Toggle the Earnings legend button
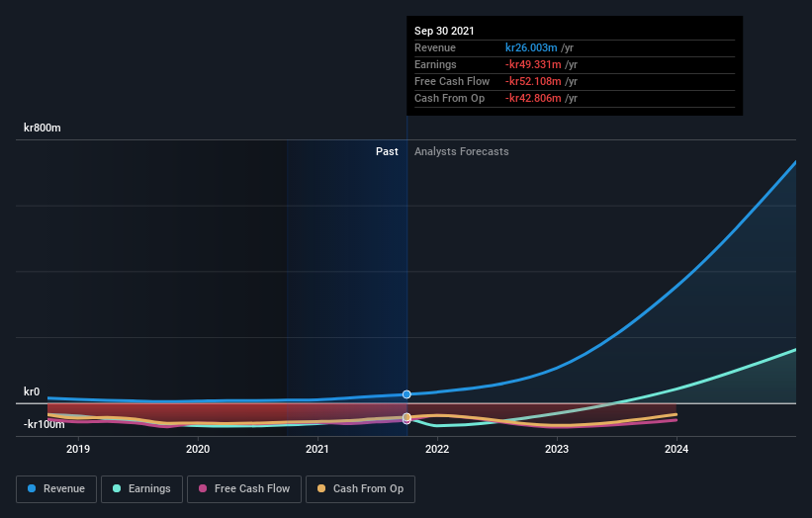Viewport: 812px width, 518px height. point(141,489)
